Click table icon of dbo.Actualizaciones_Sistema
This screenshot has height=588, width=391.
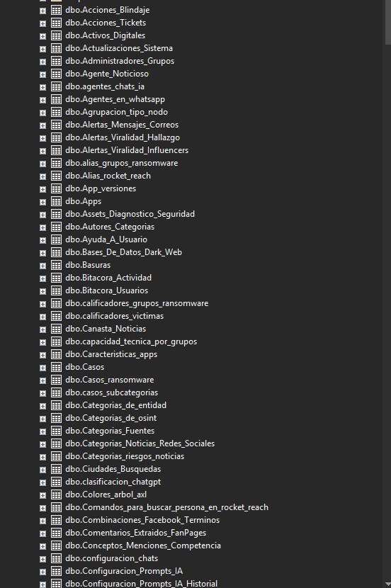56,48
